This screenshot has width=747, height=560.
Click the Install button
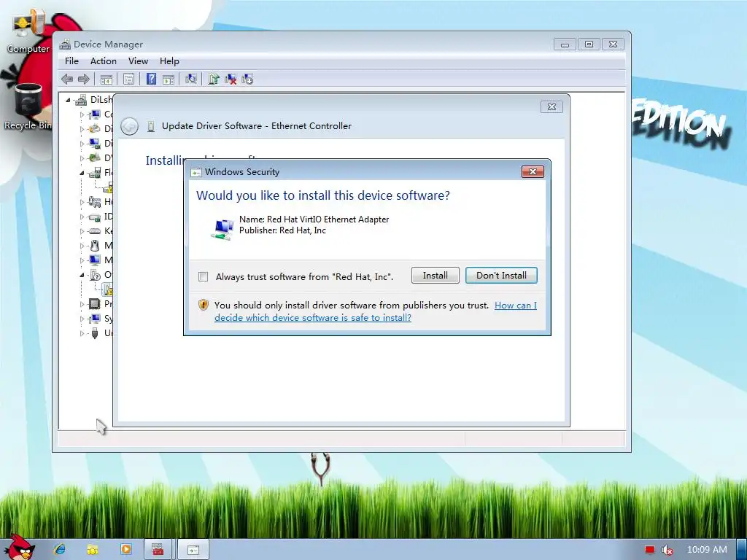click(436, 275)
